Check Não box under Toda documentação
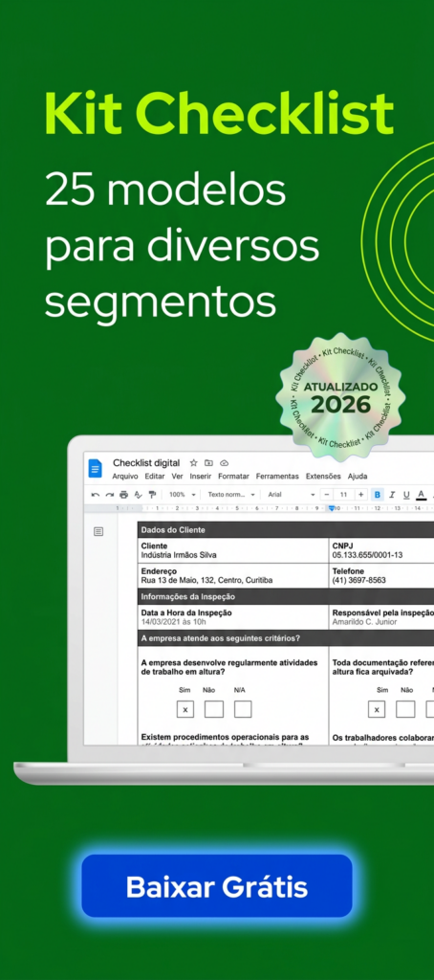This screenshot has height=980, width=434. click(x=405, y=709)
